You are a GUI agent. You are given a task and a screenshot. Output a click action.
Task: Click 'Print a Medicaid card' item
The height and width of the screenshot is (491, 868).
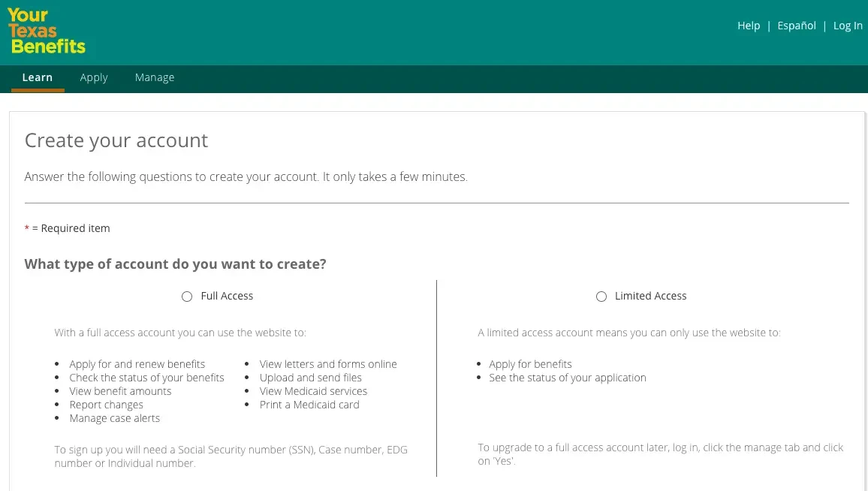pyautogui.click(x=309, y=405)
